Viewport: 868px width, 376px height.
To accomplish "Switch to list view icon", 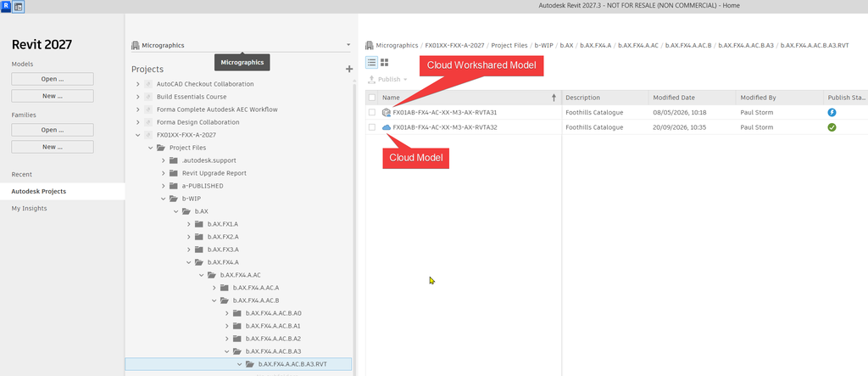I will [x=372, y=62].
